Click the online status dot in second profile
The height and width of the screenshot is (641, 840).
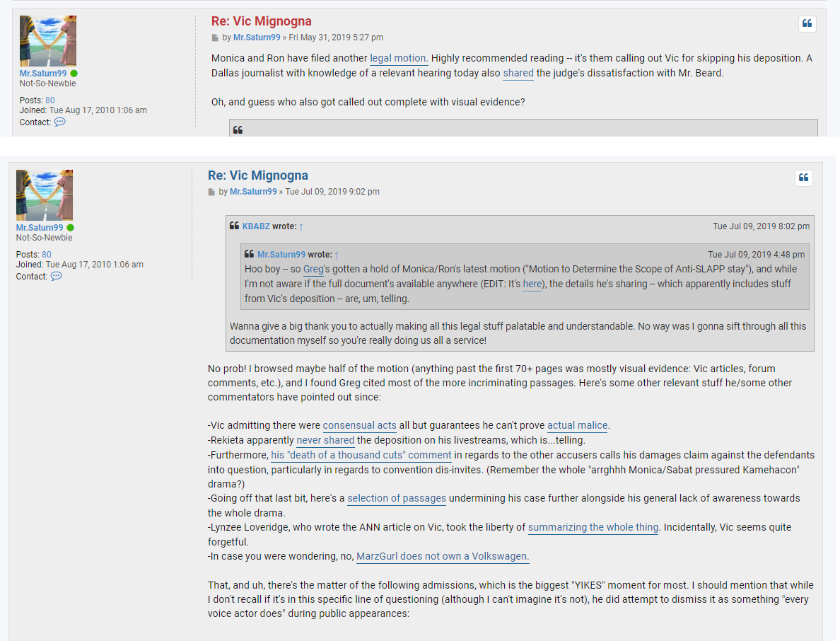point(70,228)
